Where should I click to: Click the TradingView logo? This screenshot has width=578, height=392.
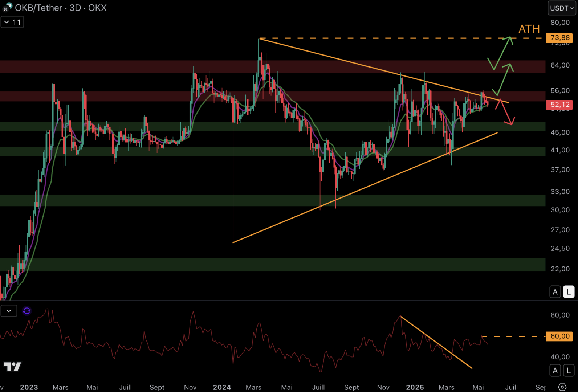12,367
